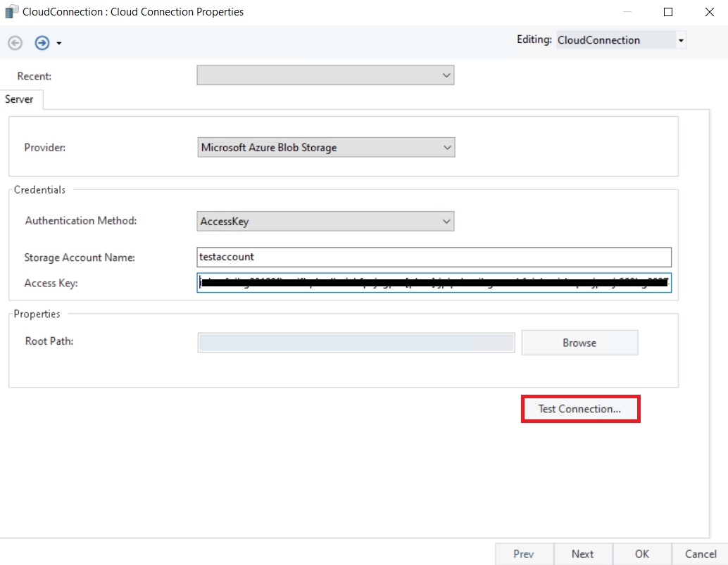Viewport: 728px width, 565px height.
Task: Open the navigation history dropdown arrow
Action: pyautogui.click(x=59, y=44)
